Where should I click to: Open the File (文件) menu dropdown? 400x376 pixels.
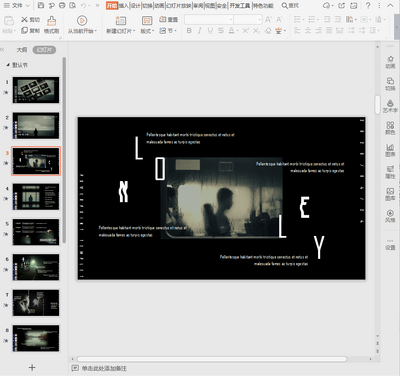click(16, 6)
